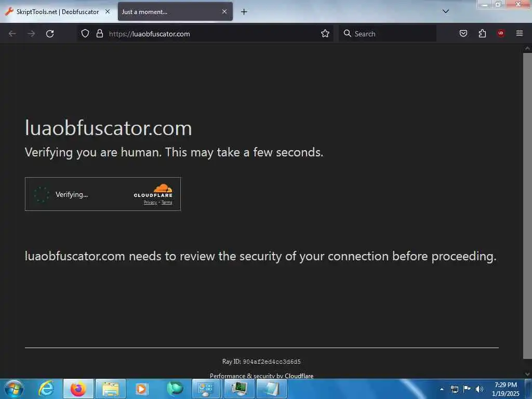The width and height of the screenshot is (532, 399).
Task: Open the volume speaker control
Action: (x=480, y=389)
